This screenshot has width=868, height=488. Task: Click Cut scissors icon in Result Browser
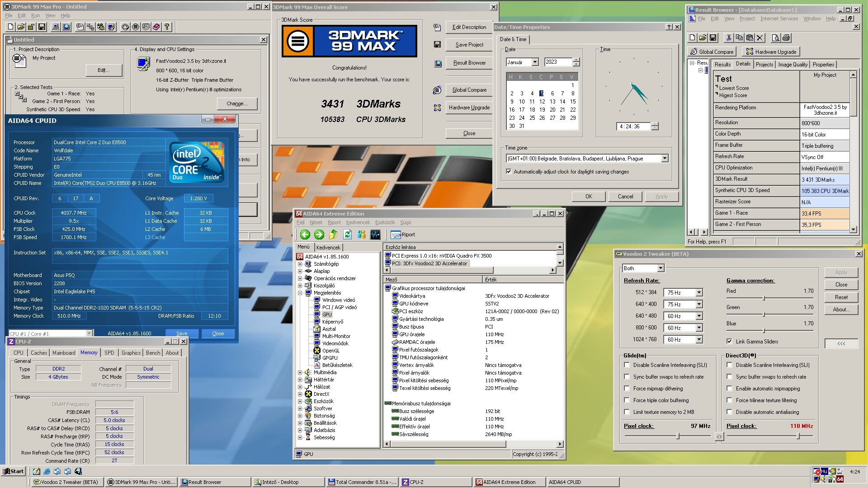coord(728,38)
